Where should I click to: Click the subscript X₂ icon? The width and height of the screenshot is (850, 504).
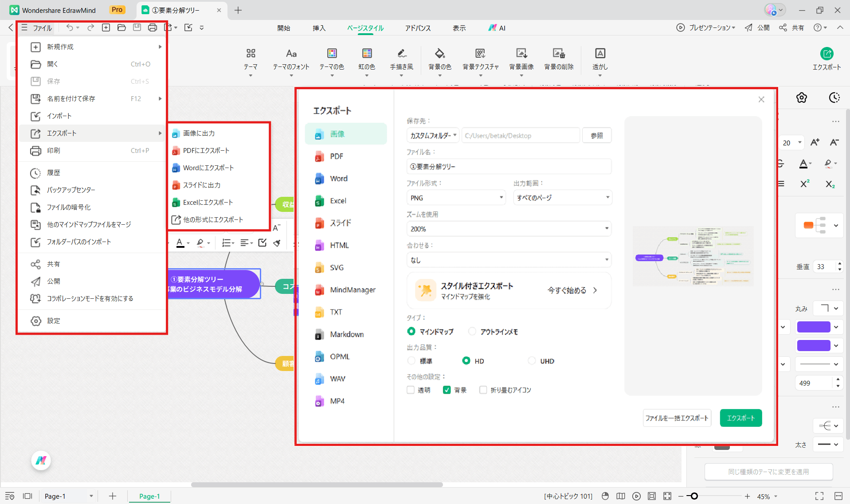tap(830, 184)
